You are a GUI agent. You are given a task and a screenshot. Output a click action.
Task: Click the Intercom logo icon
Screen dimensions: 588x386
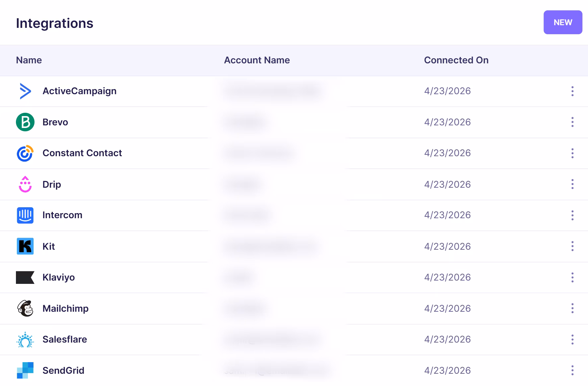[x=25, y=215]
